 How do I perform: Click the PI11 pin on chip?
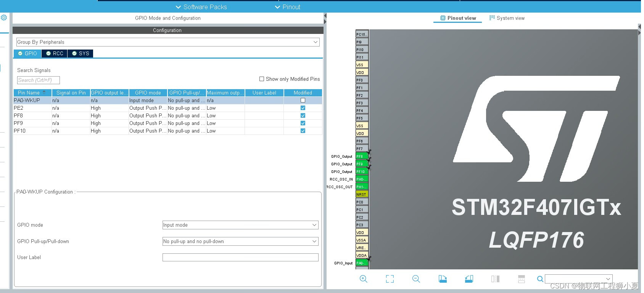(362, 57)
